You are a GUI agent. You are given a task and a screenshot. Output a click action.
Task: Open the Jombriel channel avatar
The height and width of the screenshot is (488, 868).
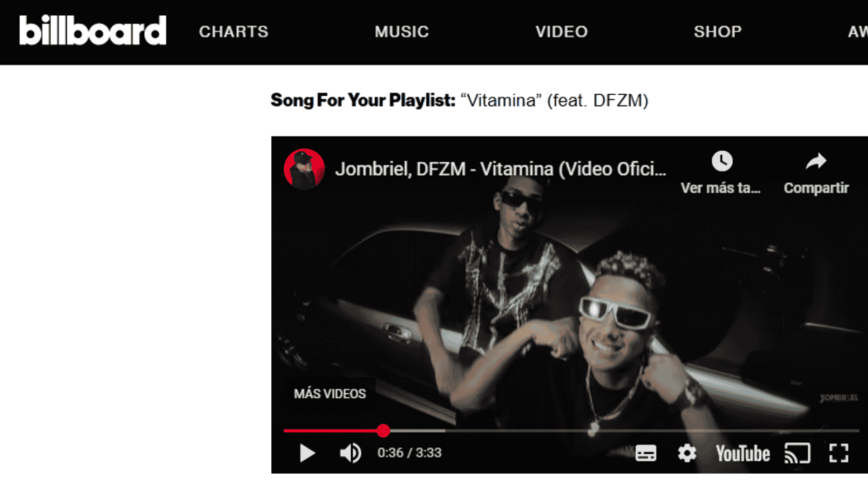(304, 169)
